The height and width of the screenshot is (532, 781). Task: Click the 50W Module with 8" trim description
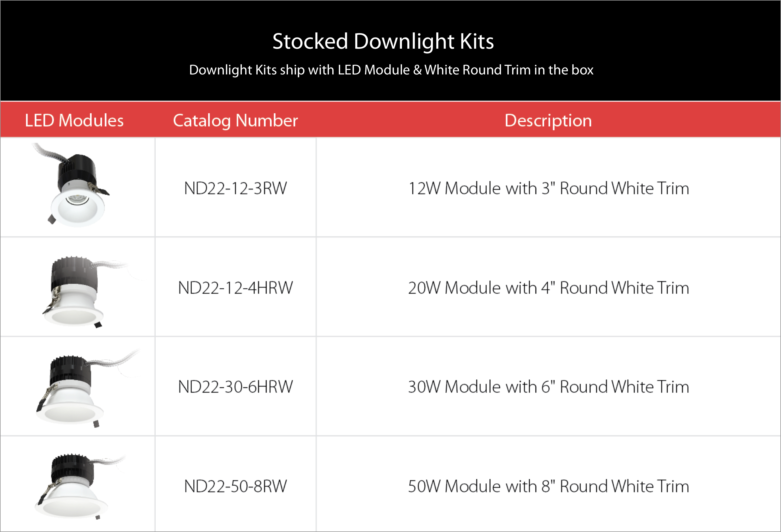(548, 486)
